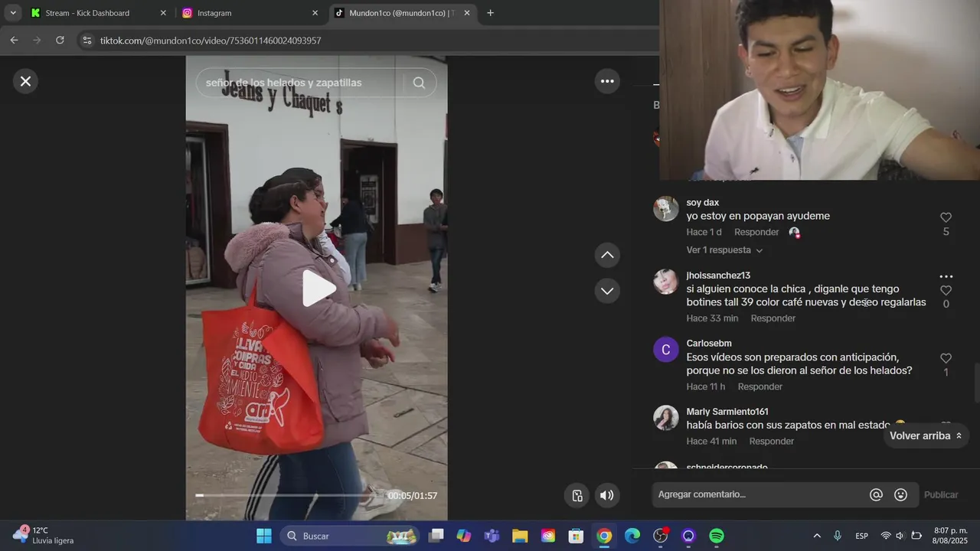Viewport: 980px width, 551px height.
Task: Go forward in browser history
Action: point(36,41)
